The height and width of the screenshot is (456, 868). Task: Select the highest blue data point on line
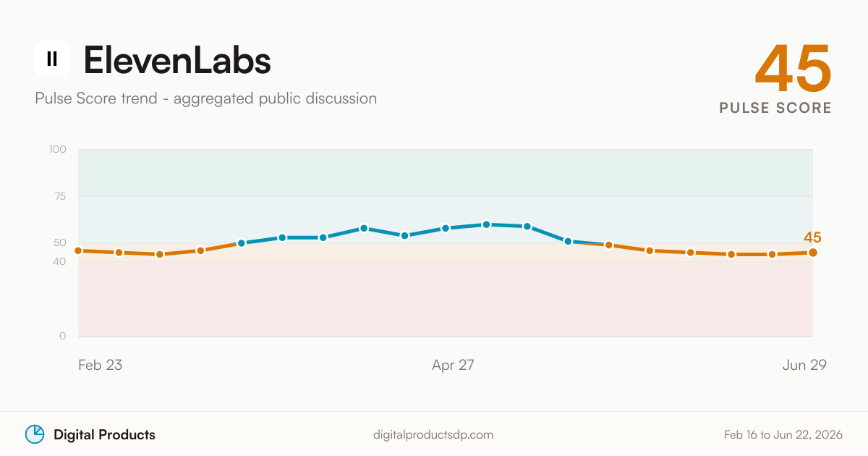point(486,224)
